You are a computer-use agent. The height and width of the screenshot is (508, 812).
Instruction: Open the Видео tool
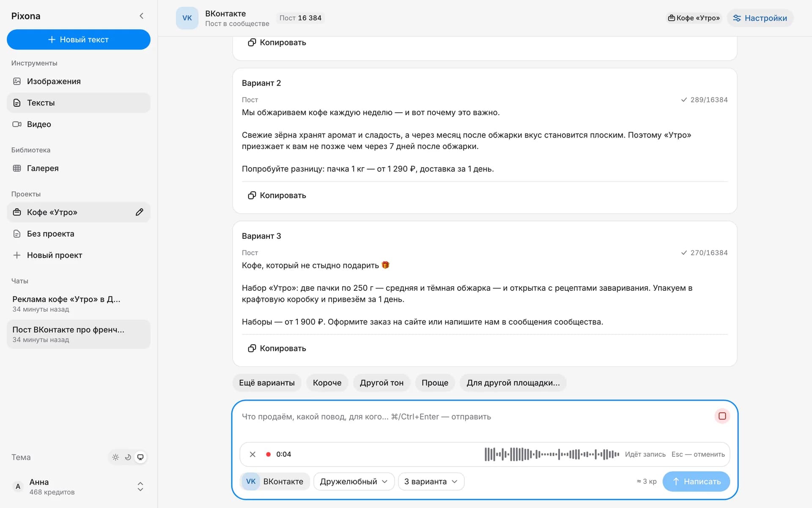click(78, 124)
